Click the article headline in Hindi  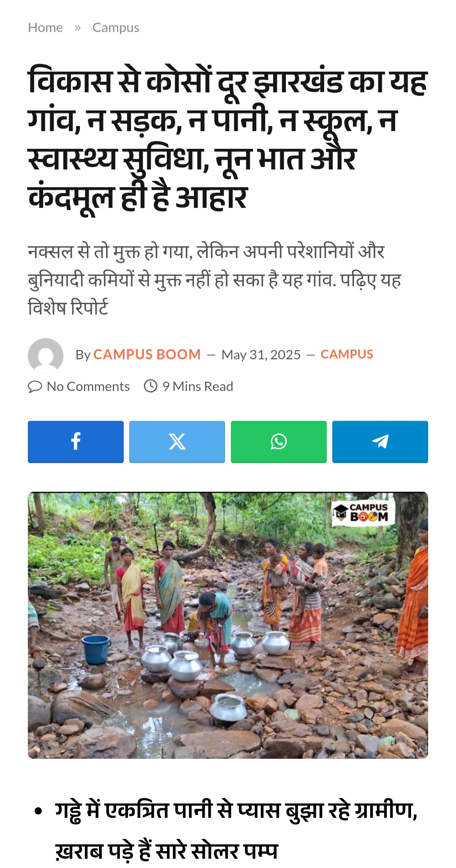228,137
